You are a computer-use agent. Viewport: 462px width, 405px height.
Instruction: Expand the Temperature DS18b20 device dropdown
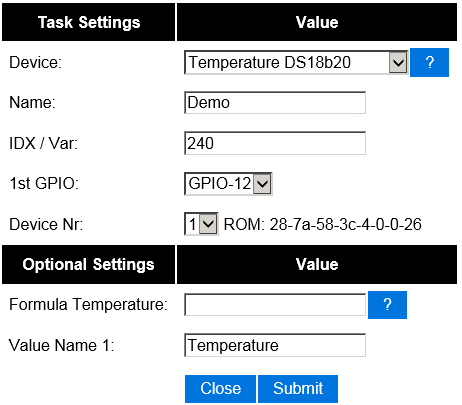[x=296, y=62]
